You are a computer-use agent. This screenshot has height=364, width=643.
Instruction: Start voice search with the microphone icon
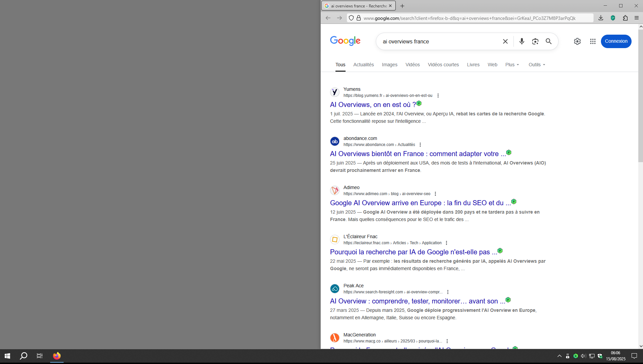click(522, 41)
